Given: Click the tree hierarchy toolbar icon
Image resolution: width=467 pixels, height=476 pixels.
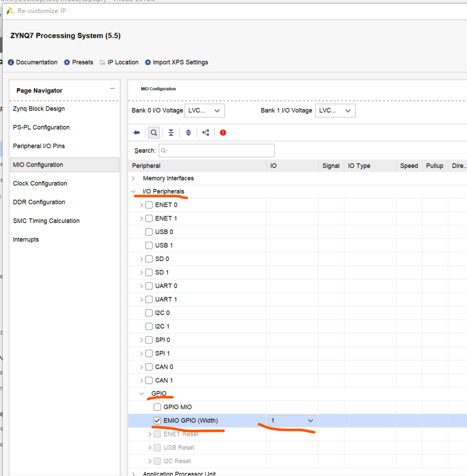Looking at the screenshot, I should point(206,133).
